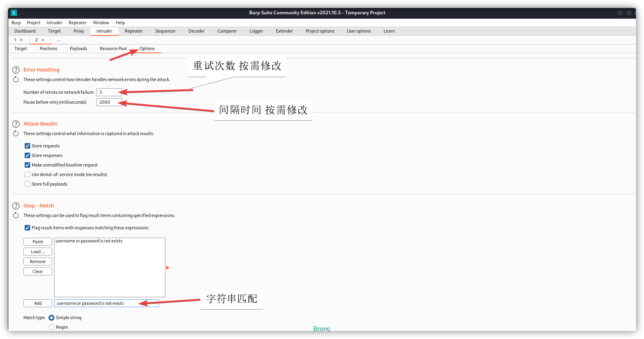This screenshot has height=339, width=644.
Task: Open the Burp menu
Action: (16, 23)
